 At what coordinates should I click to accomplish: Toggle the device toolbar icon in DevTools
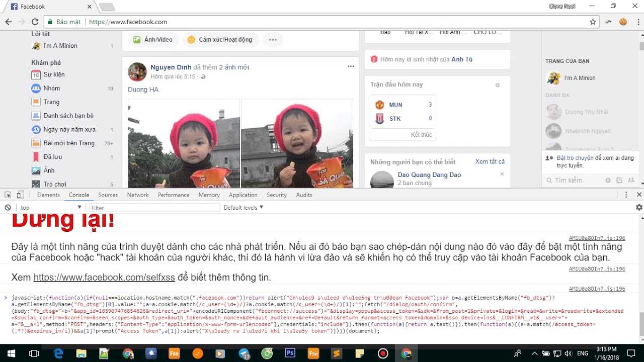(x=21, y=195)
